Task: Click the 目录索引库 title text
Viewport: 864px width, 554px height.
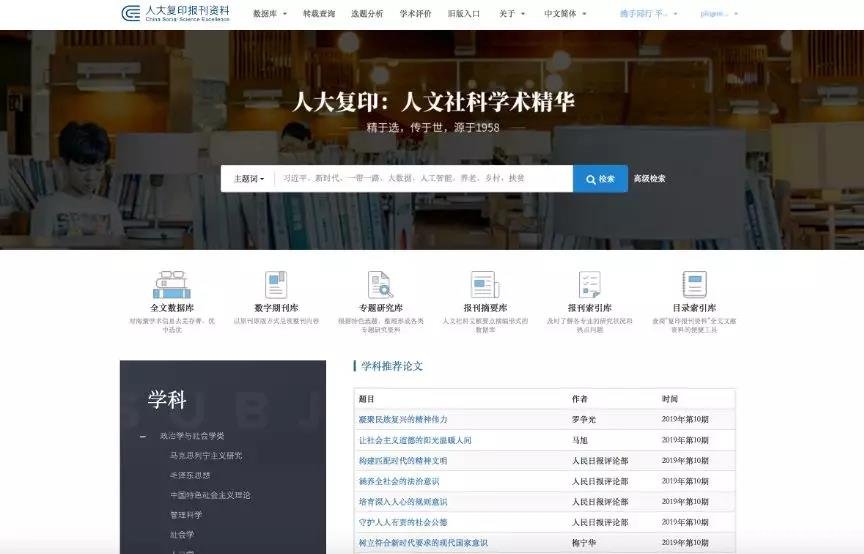Action: pyautogui.click(x=694, y=308)
